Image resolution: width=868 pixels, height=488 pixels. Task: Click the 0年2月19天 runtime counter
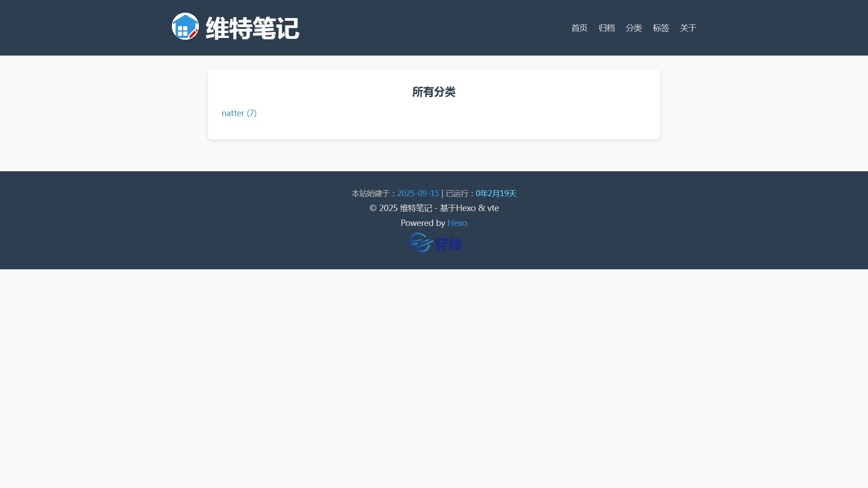pyautogui.click(x=495, y=193)
